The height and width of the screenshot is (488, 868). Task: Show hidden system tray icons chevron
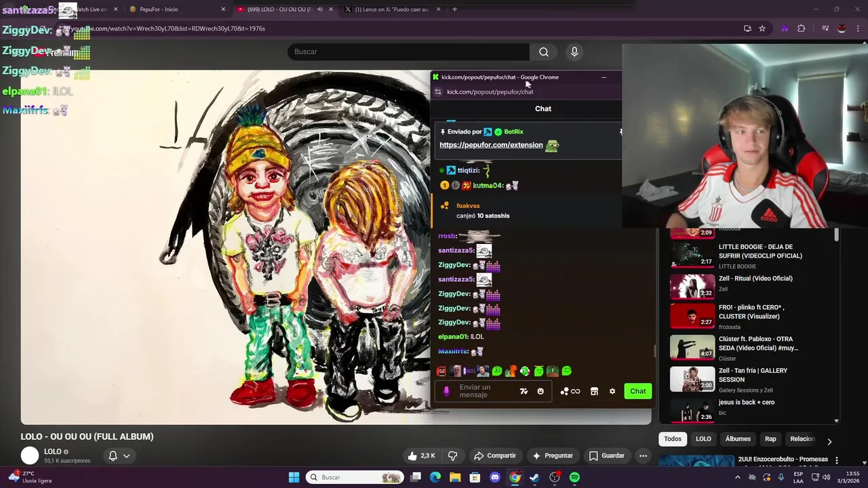tap(738, 478)
